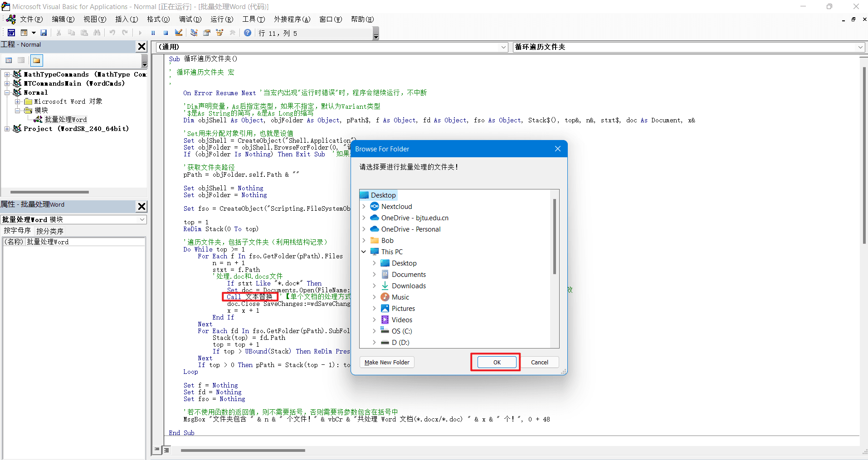Screen dimensions: 868x460
Task: Open Object Browser via toolbar icon
Action: [x=219, y=33]
